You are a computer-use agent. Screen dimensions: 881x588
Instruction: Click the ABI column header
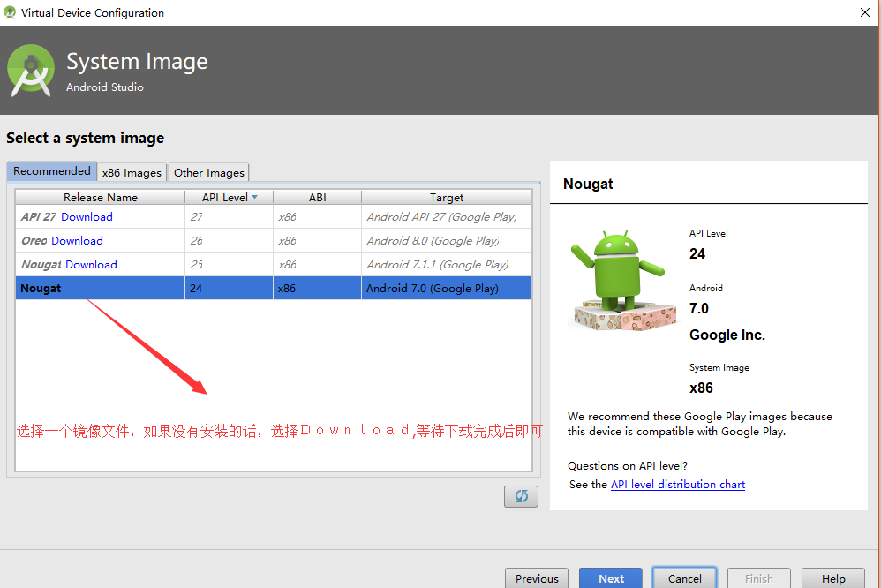318,197
